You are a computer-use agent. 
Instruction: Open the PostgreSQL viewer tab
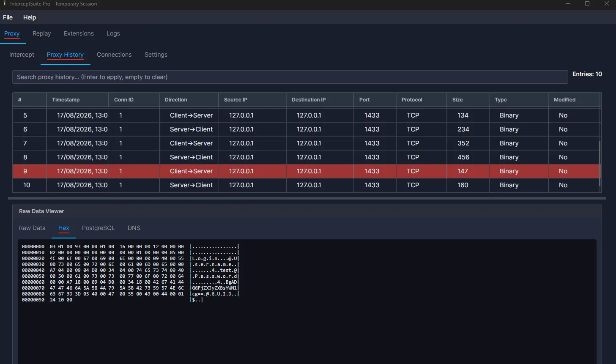pyautogui.click(x=99, y=228)
